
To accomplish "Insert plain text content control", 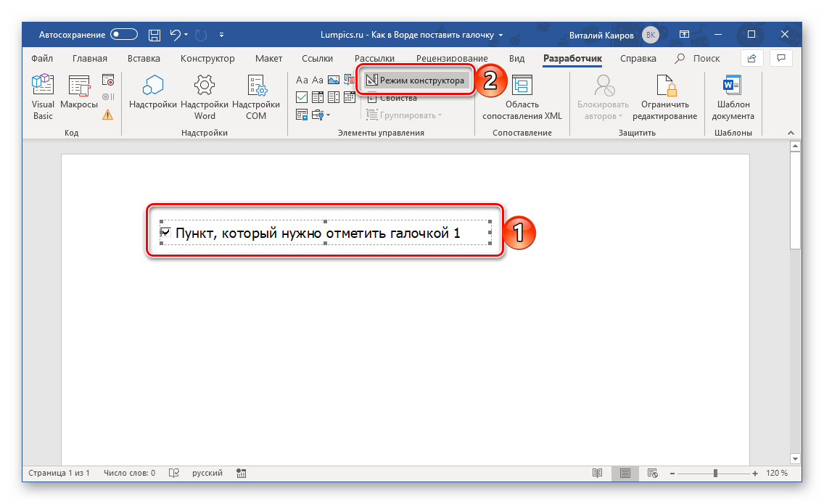I will coord(318,80).
